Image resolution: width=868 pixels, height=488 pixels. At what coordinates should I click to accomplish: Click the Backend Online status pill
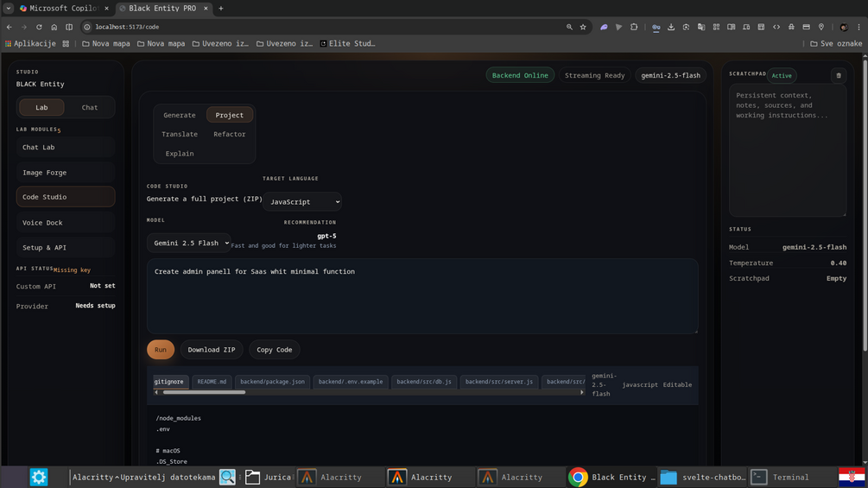tap(520, 75)
